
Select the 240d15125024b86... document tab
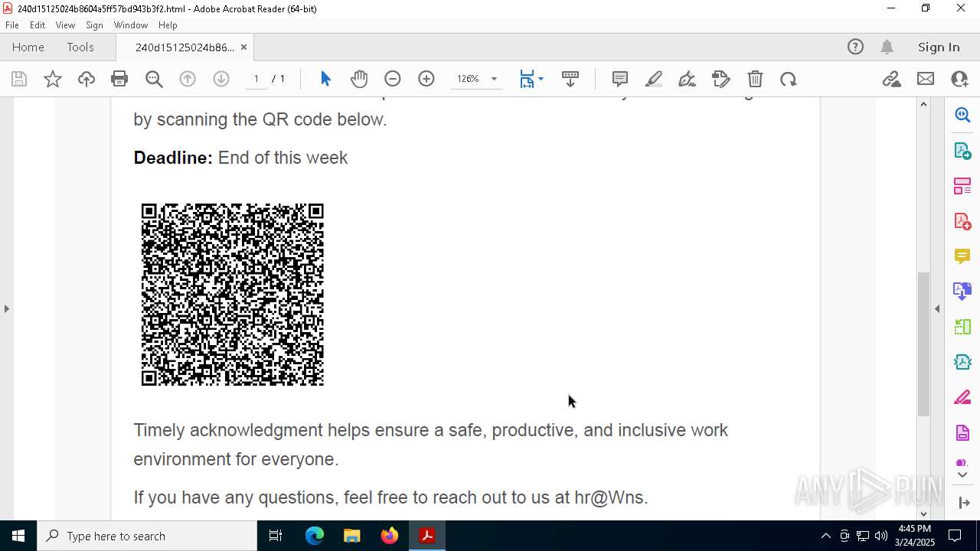(x=185, y=47)
